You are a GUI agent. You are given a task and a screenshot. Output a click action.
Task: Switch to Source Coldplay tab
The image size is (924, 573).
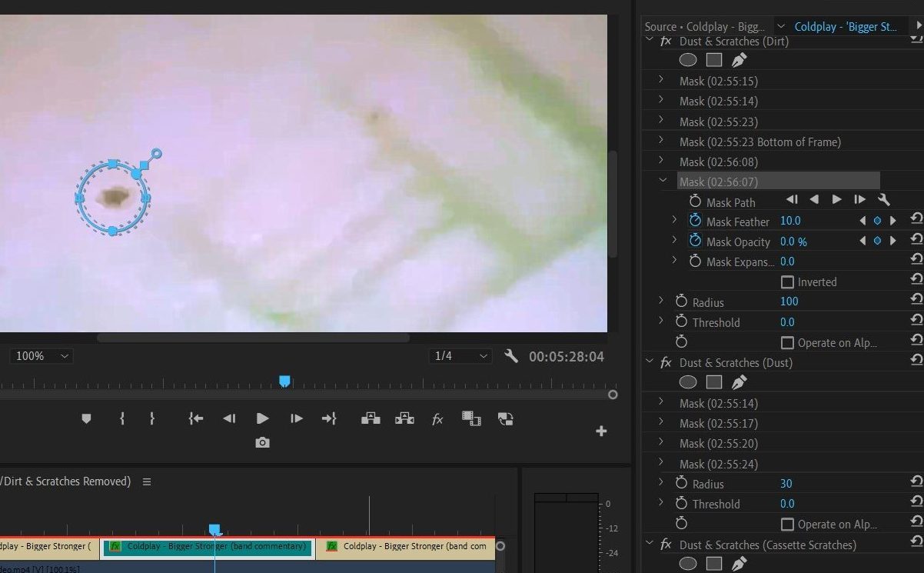(705, 26)
